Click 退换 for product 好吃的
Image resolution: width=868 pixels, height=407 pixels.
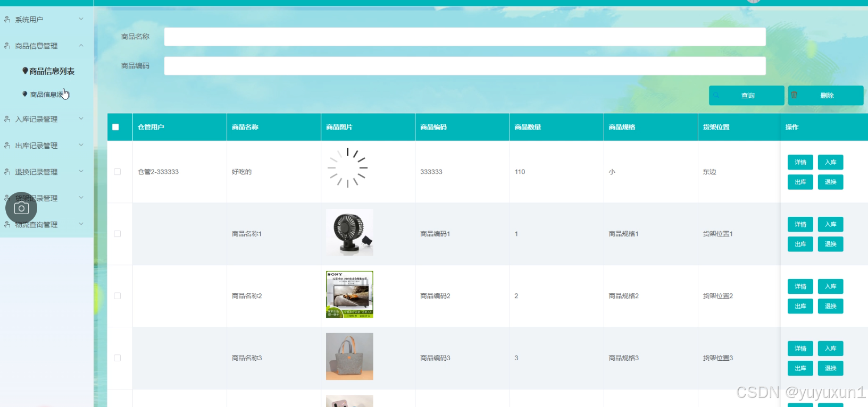tap(830, 182)
